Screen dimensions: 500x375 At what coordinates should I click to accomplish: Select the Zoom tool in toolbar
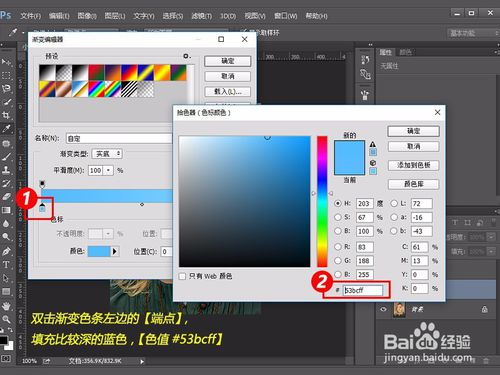[6, 319]
